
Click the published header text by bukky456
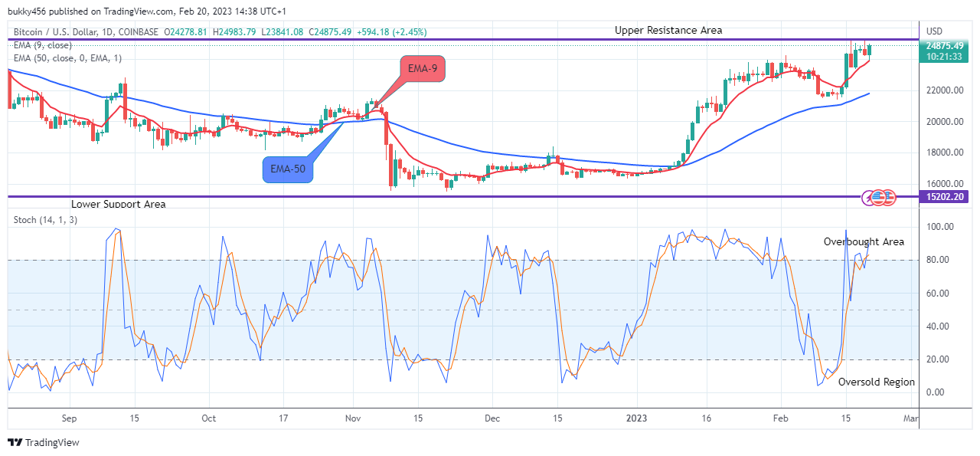(x=147, y=11)
